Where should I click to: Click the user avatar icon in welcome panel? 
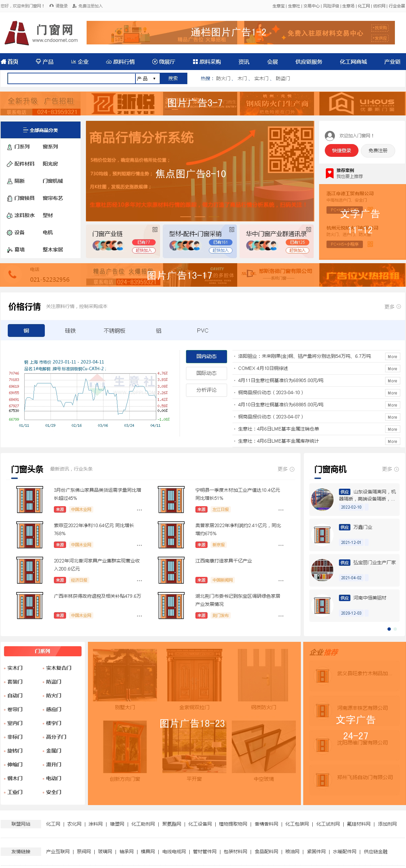pyautogui.click(x=330, y=136)
